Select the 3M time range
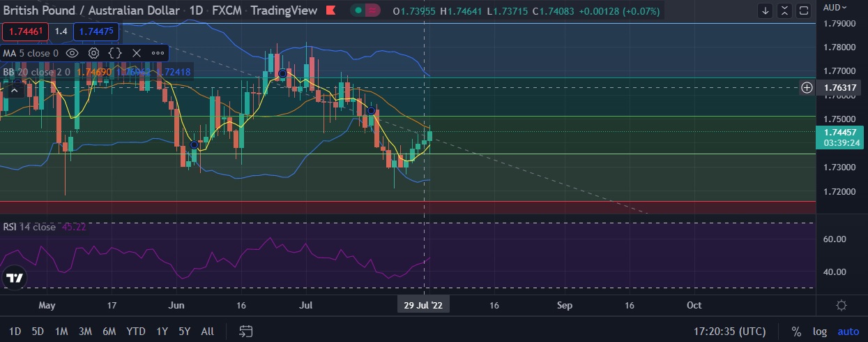Screen dimensions: 868x342 click(85, 331)
